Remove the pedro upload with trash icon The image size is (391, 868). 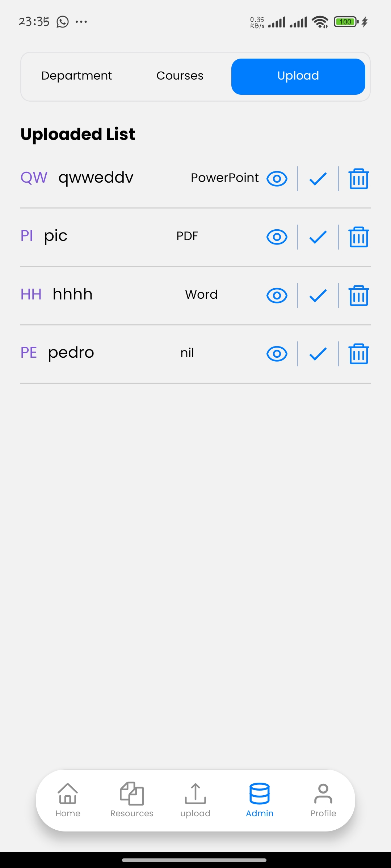point(358,354)
